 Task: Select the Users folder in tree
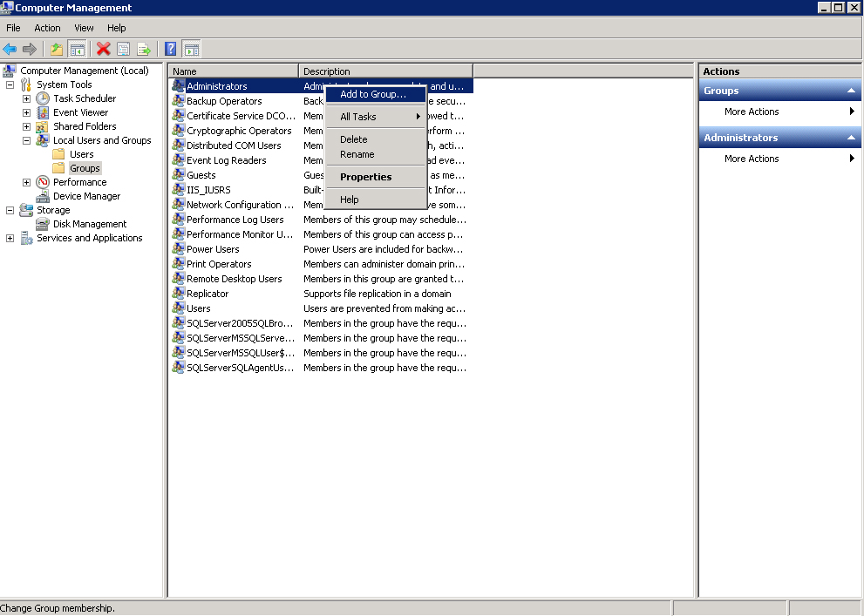click(x=81, y=154)
